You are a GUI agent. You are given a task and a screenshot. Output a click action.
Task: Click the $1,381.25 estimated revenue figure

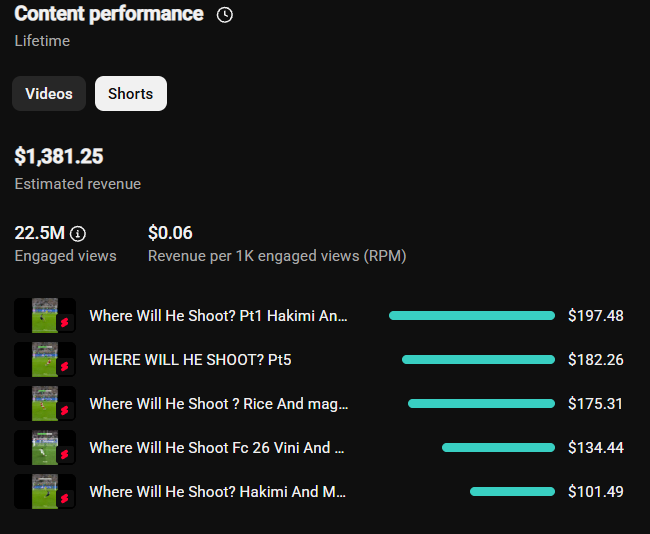tap(59, 156)
